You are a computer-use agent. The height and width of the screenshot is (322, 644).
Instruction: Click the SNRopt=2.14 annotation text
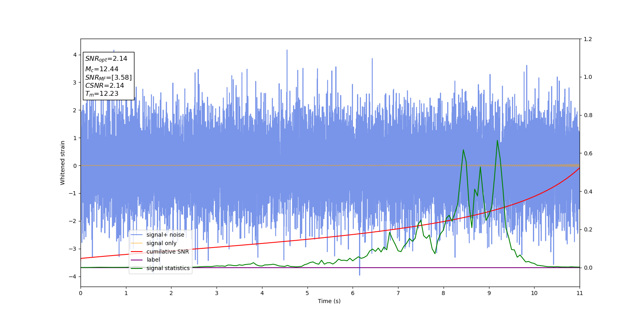click(106, 59)
